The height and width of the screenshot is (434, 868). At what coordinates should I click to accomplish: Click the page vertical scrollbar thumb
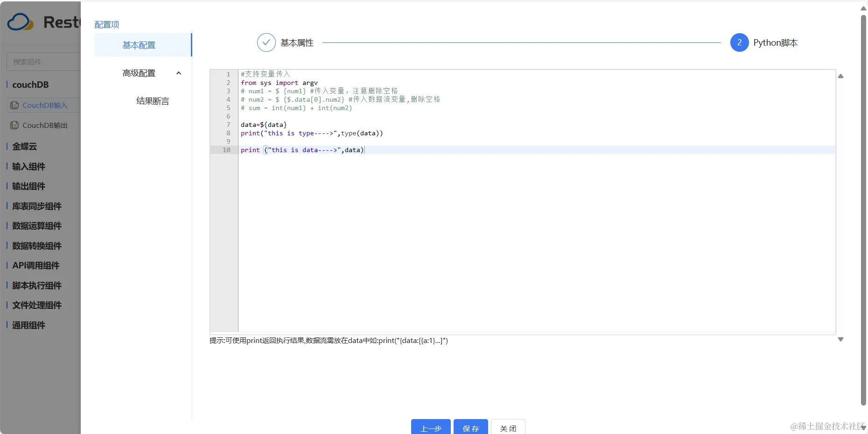[863, 210]
